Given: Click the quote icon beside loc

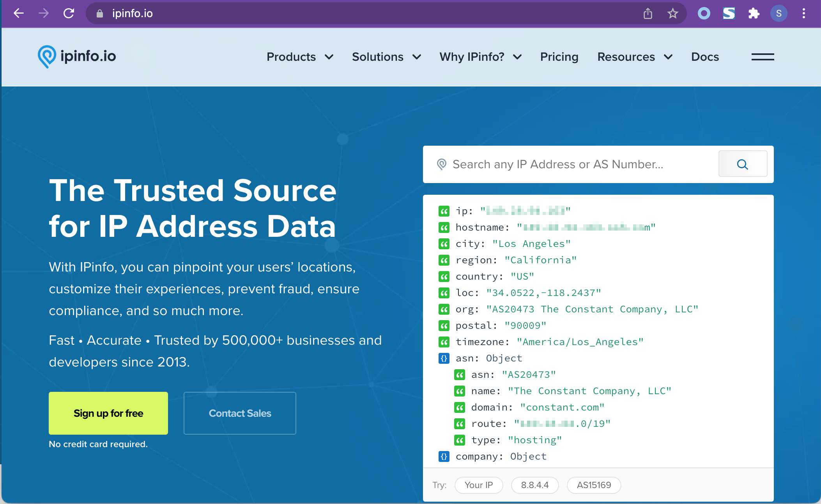Looking at the screenshot, I should [x=444, y=293].
